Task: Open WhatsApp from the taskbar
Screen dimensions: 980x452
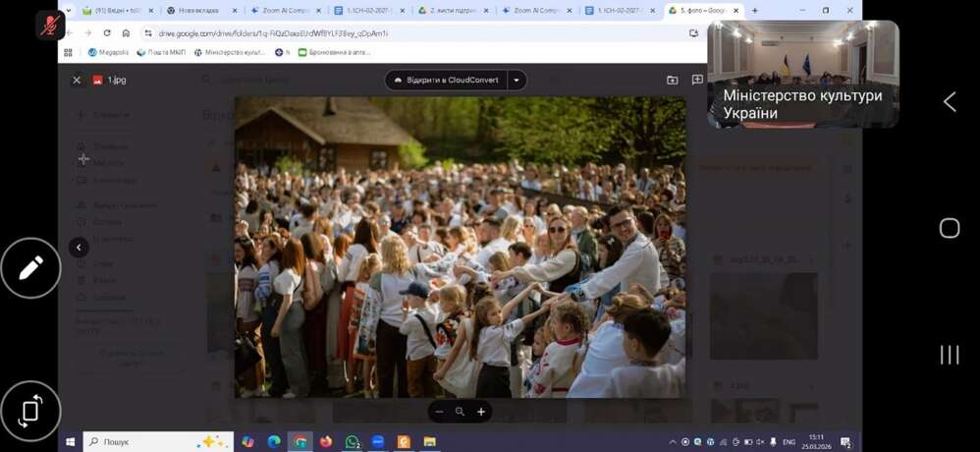Action: point(352,442)
